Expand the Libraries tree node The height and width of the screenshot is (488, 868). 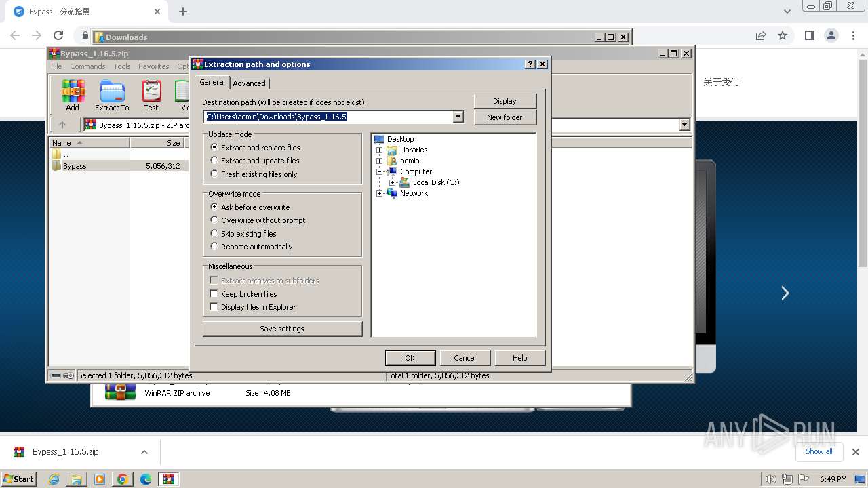pyautogui.click(x=380, y=150)
